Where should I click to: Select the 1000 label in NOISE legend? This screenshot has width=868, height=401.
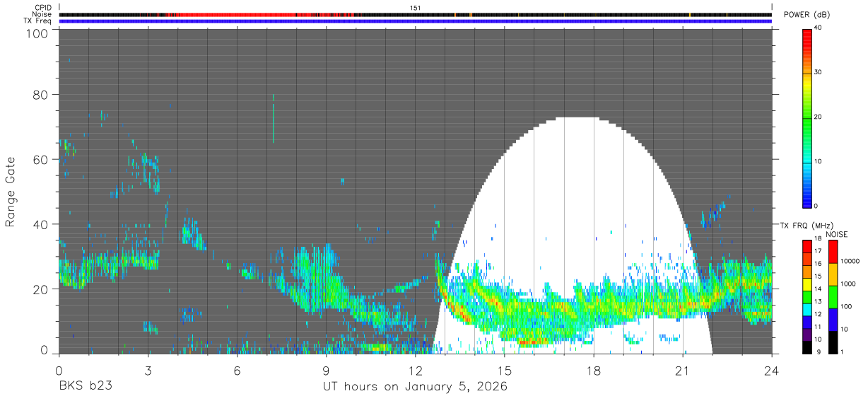[x=848, y=285]
